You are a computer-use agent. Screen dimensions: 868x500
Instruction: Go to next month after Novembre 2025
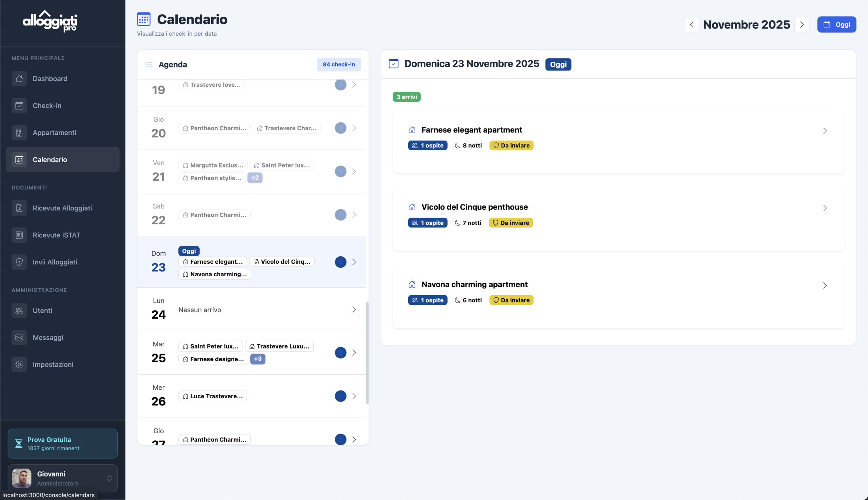802,25
